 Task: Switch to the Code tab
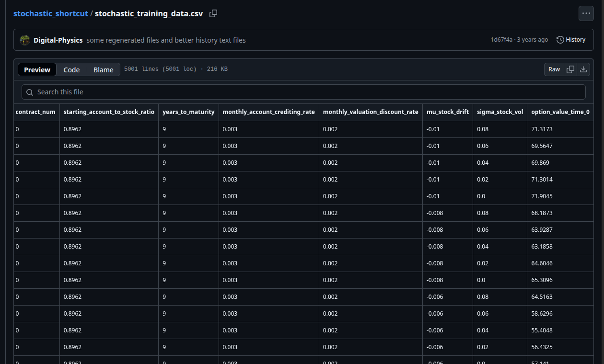(x=71, y=70)
